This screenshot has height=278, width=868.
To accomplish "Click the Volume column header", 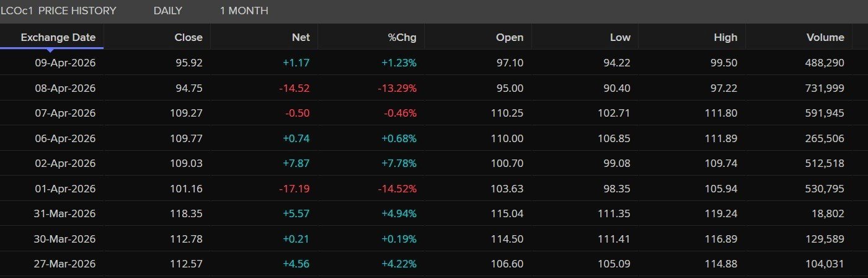I will click(x=825, y=37).
